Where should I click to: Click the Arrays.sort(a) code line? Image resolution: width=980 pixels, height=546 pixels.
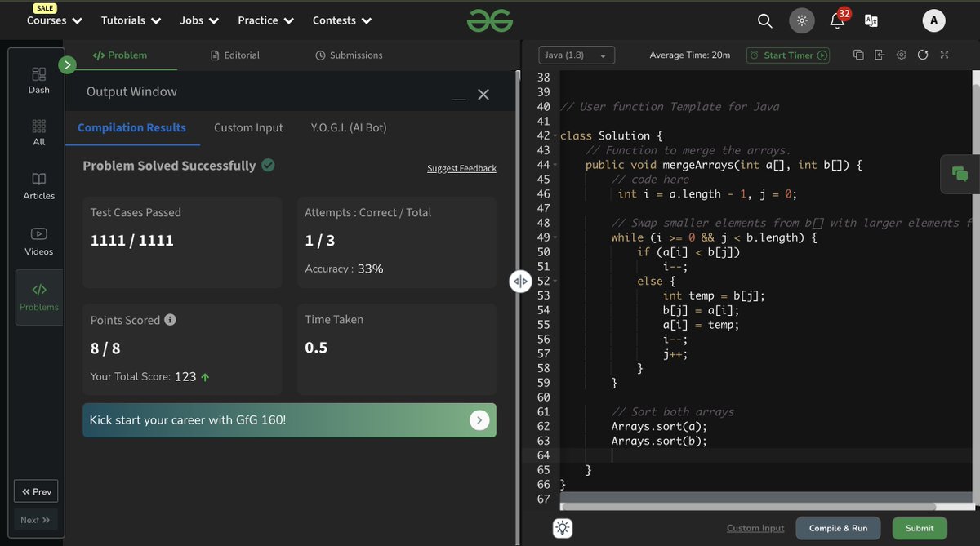(659, 426)
